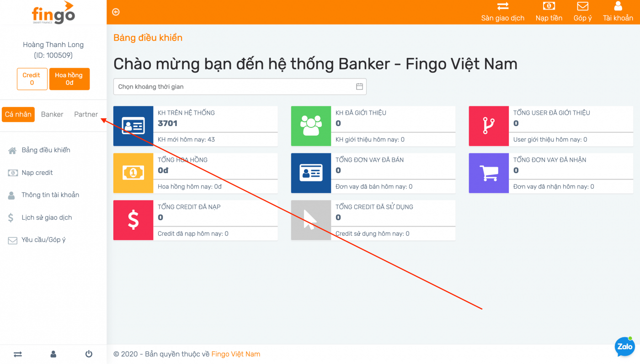
Task: Switch to the Partner tab
Action: point(86,114)
